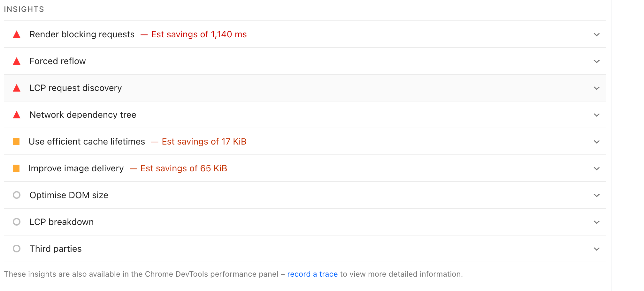644x291 pixels.
Task: Click the red triangle beside LCP request discovery
Action: 17,88
